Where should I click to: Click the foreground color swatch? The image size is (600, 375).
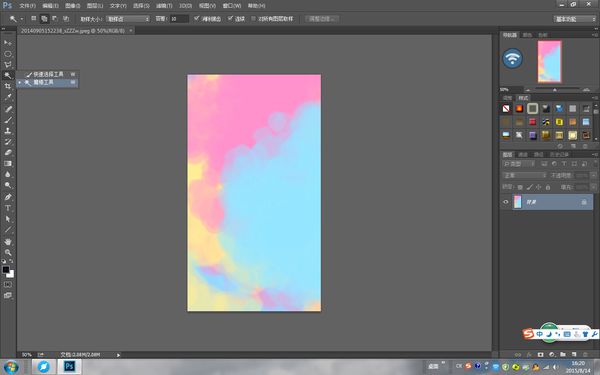click(6, 269)
